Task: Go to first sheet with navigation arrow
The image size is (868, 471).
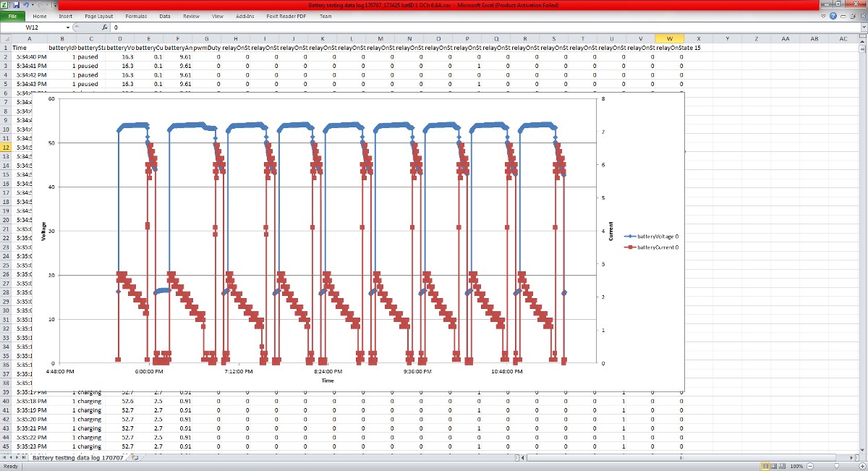Action: click(x=4, y=458)
